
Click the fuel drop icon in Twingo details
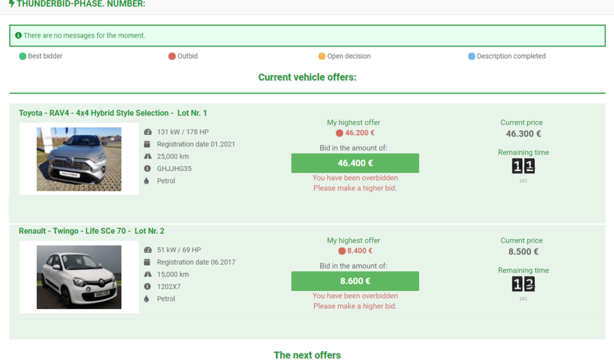(146, 298)
